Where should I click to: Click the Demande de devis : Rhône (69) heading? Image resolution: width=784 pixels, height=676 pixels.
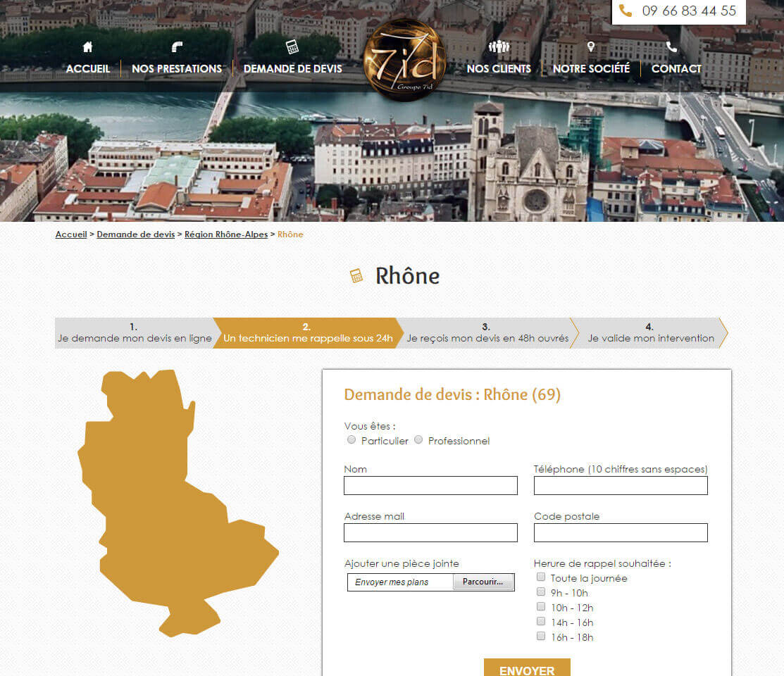click(452, 394)
